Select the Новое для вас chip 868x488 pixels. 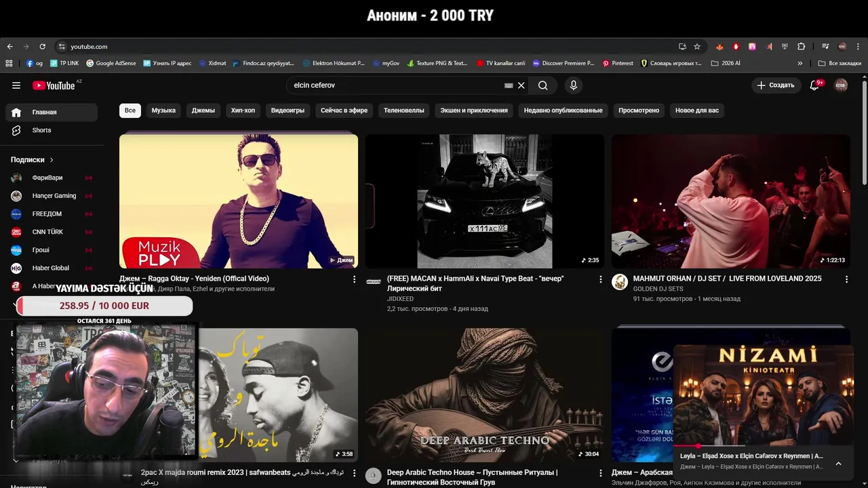point(696,110)
